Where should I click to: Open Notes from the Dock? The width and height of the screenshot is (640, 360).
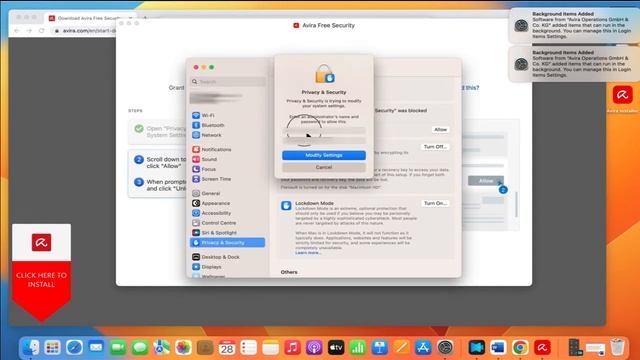click(x=271, y=347)
